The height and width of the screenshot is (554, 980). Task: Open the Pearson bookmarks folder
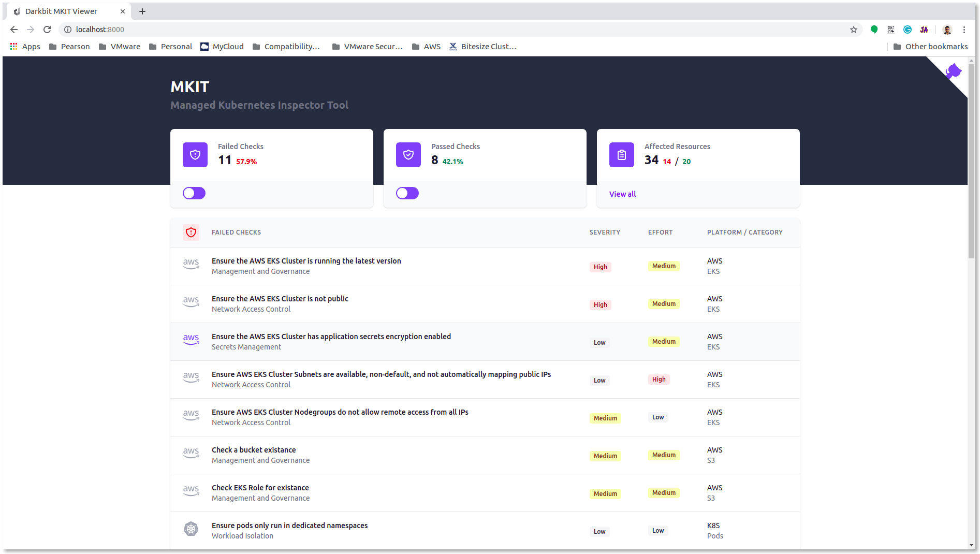pos(69,47)
